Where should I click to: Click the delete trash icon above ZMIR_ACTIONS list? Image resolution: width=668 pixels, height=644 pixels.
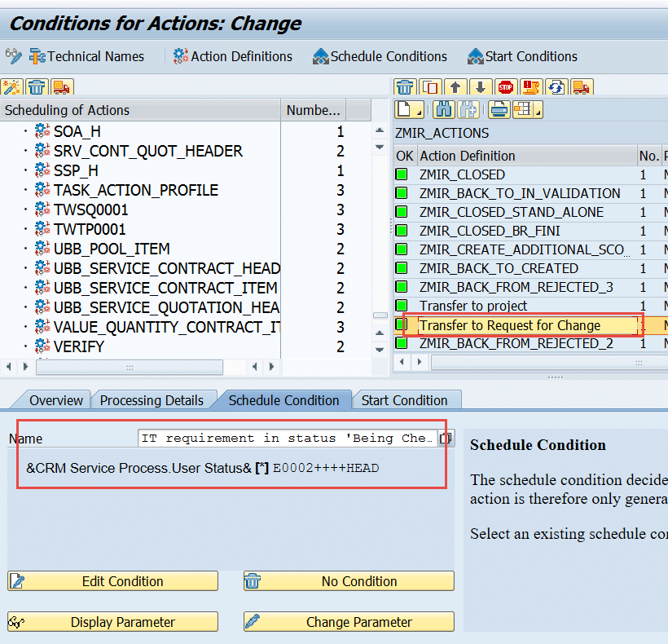point(405,87)
